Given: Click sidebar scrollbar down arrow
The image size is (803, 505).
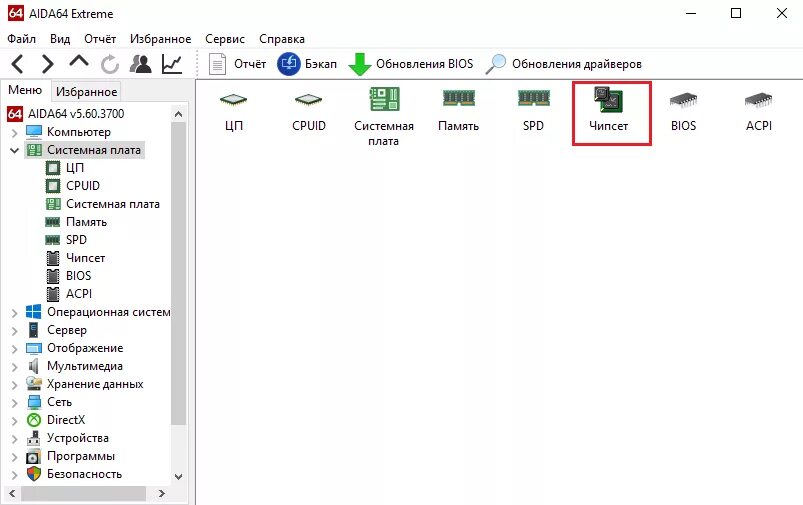Looking at the screenshot, I should 178,476.
